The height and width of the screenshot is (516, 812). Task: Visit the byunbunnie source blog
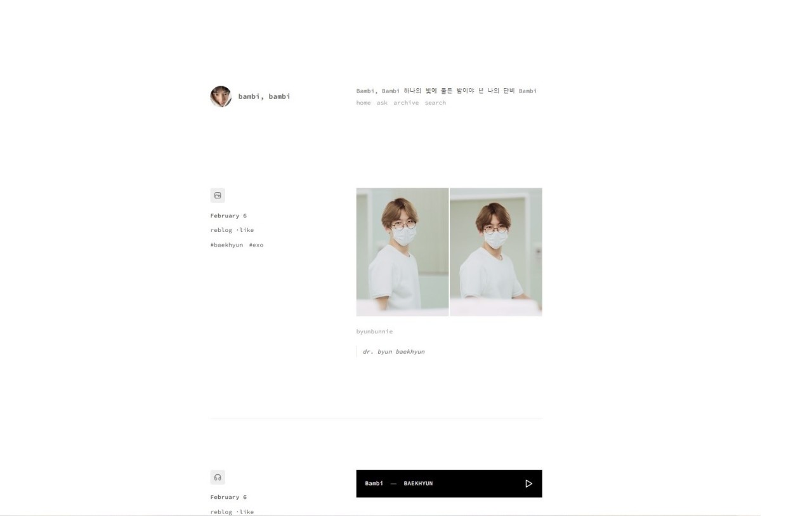point(374,332)
